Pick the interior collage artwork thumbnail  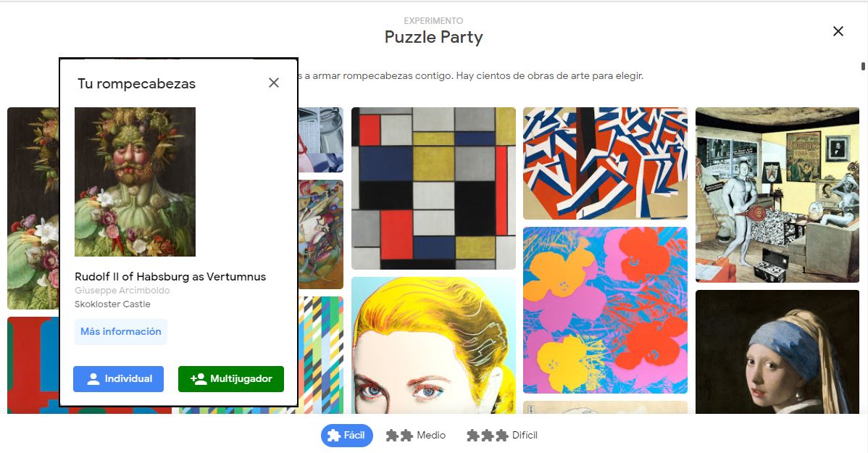pyautogui.click(x=777, y=195)
